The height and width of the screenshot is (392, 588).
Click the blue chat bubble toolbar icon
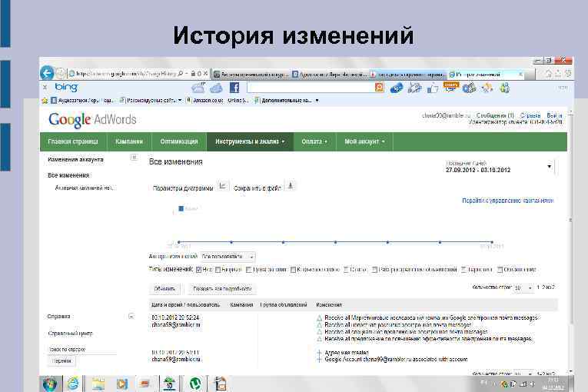click(x=397, y=88)
